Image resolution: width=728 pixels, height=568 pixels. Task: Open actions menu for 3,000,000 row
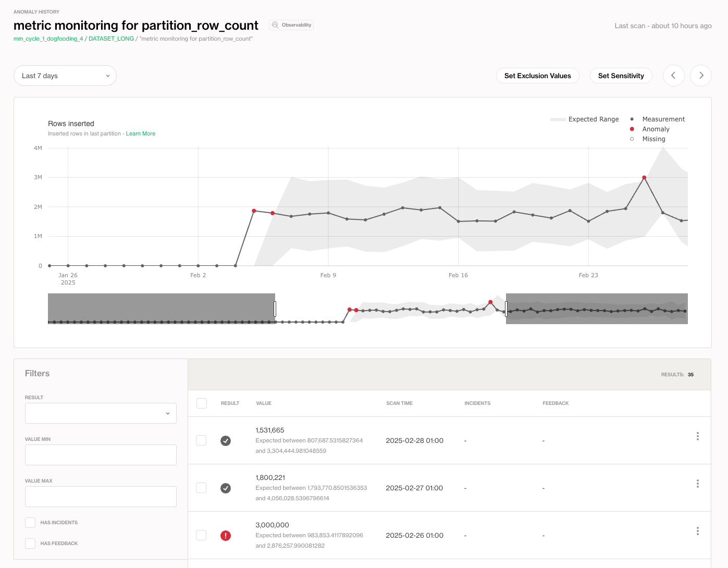(x=697, y=531)
